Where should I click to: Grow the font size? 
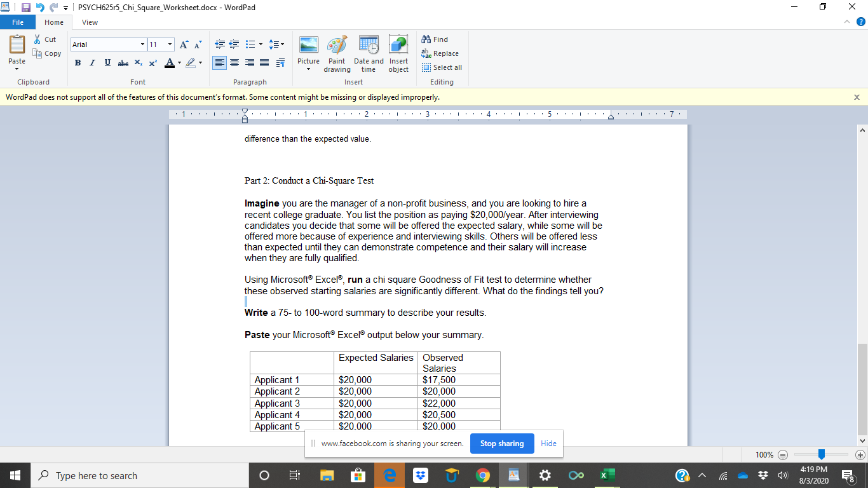(x=184, y=44)
